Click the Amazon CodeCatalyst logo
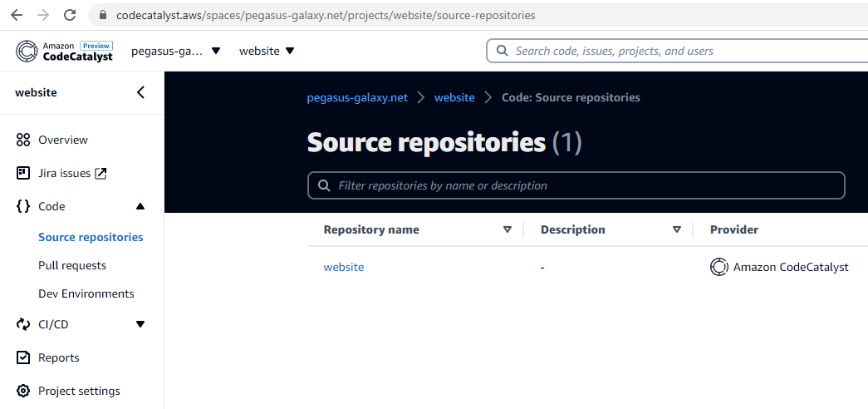The image size is (868, 409). pyautogui.click(x=64, y=51)
